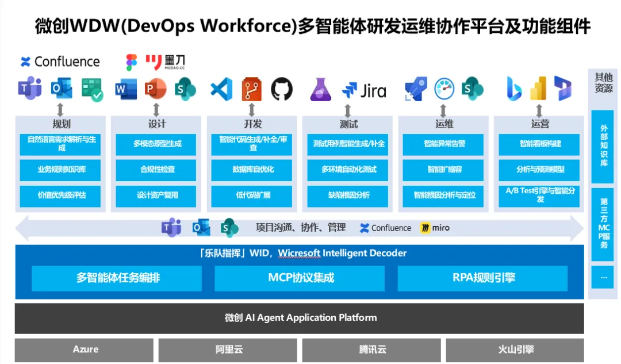Click the 第三方MCP服务 side block
The height and width of the screenshot is (364, 621).
coord(603,225)
